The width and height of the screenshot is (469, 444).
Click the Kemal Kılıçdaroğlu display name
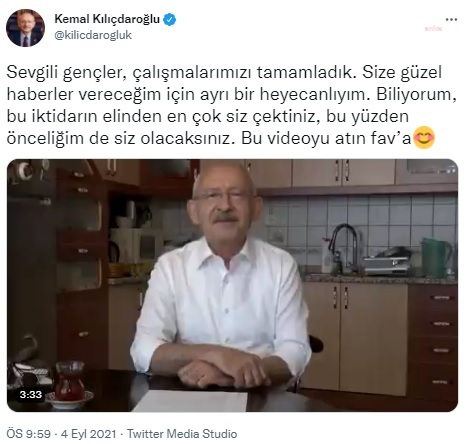click(107, 19)
